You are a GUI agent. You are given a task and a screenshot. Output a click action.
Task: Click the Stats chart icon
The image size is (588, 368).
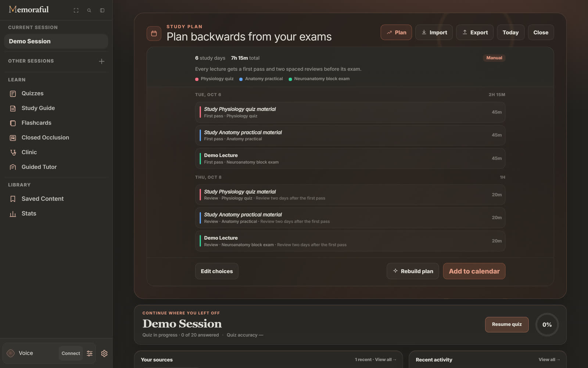tap(13, 214)
